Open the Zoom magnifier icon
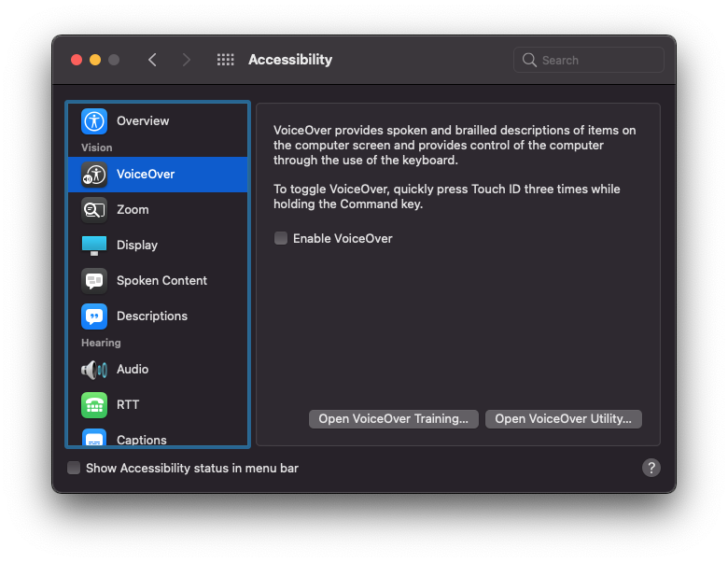The image size is (728, 562). click(94, 210)
